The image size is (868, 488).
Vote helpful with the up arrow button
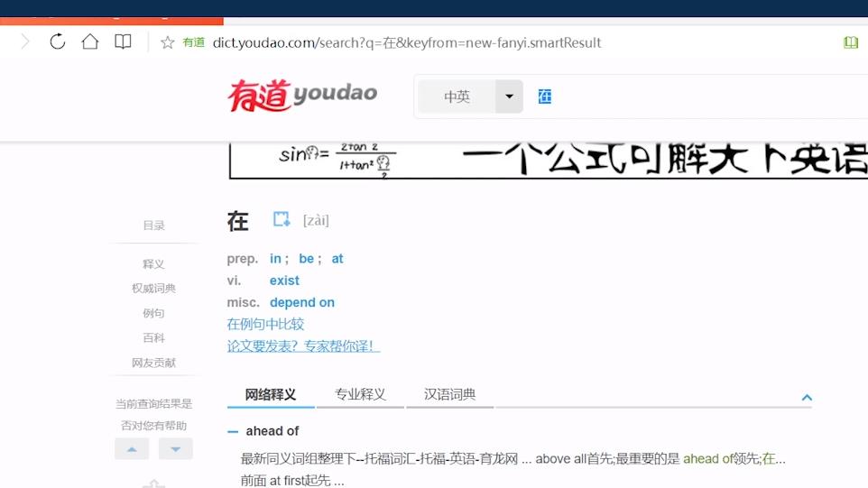pyautogui.click(x=132, y=448)
